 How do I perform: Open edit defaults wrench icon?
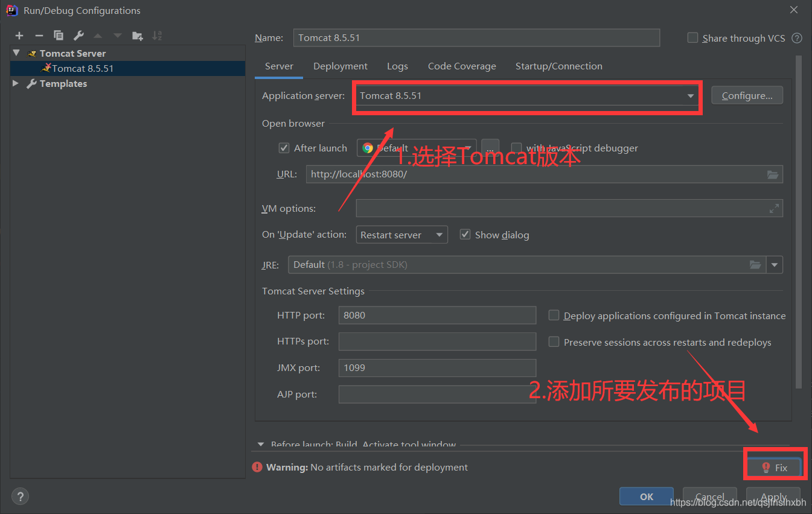[78, 36]
